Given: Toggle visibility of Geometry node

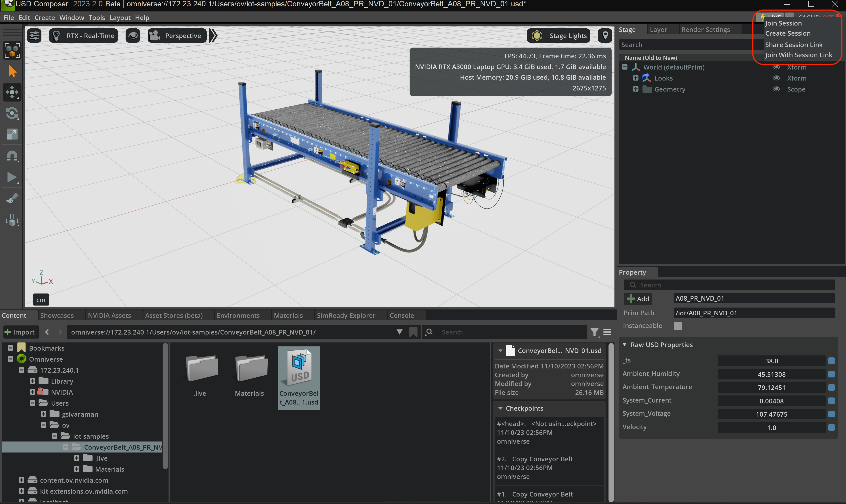Looking at the screenshot, I should click(x=777, y=89).
